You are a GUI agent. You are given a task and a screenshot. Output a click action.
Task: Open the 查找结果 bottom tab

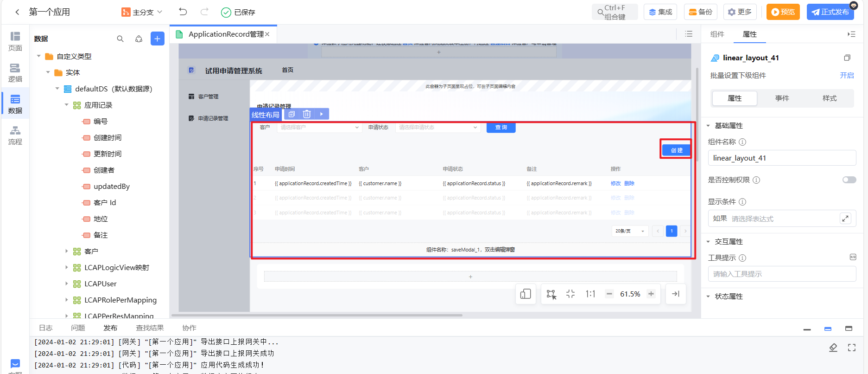[150, 328]
